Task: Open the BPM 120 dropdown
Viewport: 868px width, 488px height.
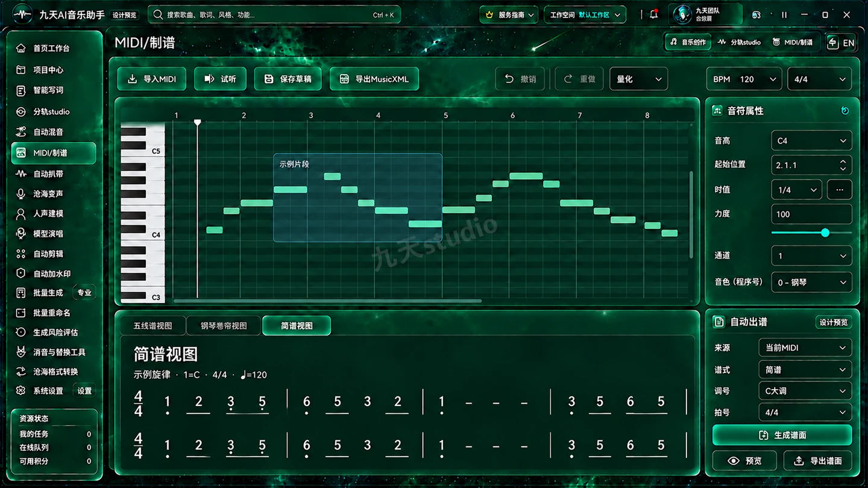Action: pos(744,79)
